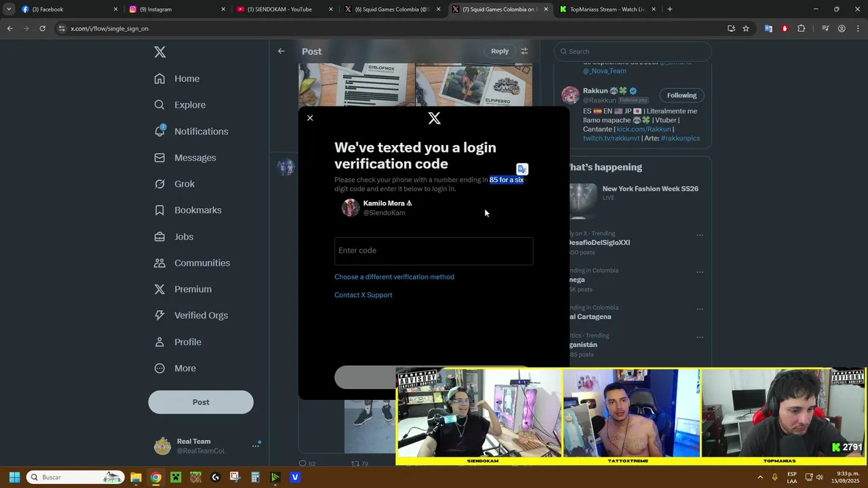Click the ESP LAA language indicator
The width and height of the screenshot is (868, 488).
[792, 477]
